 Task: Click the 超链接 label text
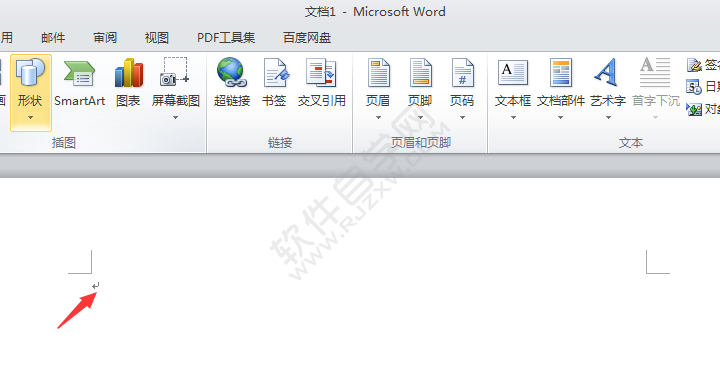pos(232,101)
